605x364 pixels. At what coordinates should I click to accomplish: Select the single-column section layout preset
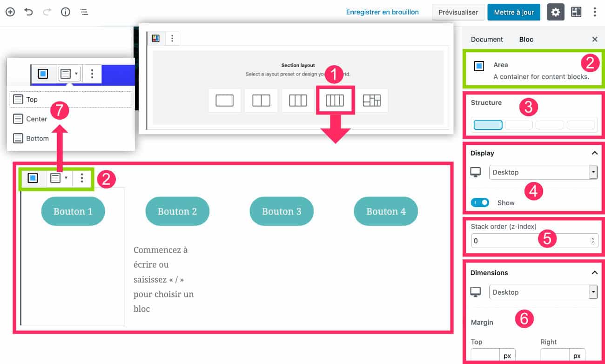point(224,100)
